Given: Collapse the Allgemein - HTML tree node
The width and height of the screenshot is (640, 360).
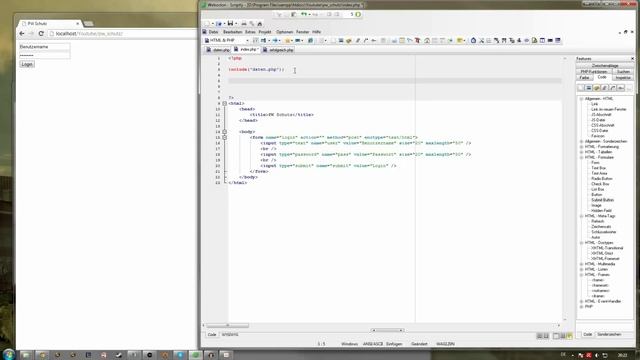Looking at the screenshot, I should click(x=581, y=99).
